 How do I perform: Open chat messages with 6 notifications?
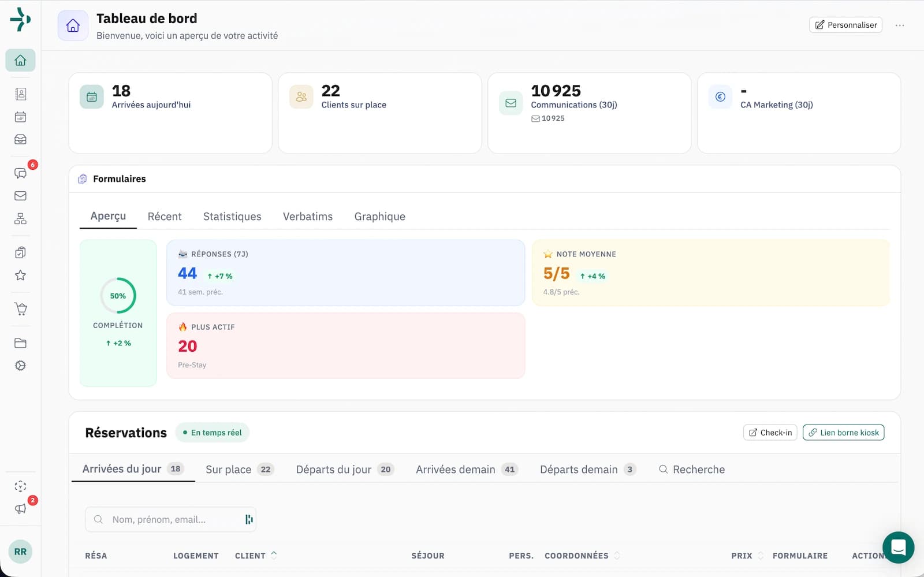(20, 173)
